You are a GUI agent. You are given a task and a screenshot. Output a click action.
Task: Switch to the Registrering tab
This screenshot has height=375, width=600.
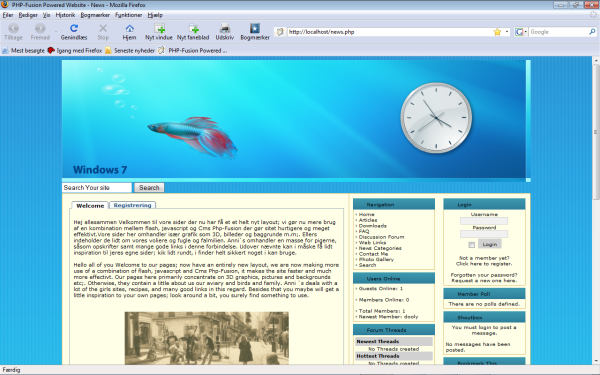[132, 205]
